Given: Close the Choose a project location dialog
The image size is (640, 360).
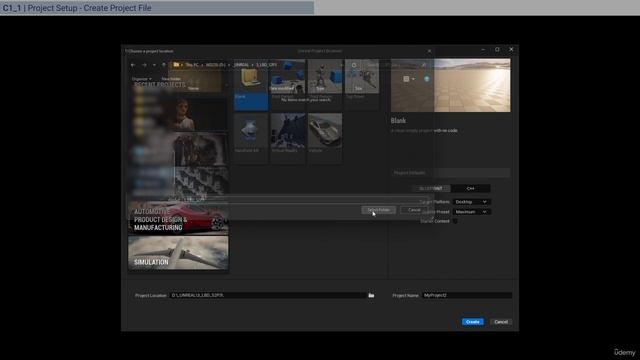Looking at the screenshot, I should pos(429,51).
